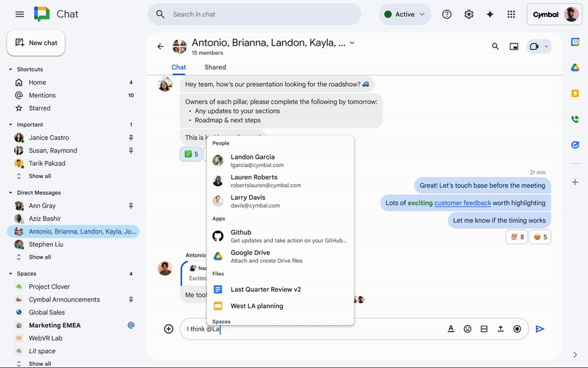Screen dimensions: 588x368
Task: Open chat in pop-out window icon
Action: pyautogui.click(x=514, y=47)
